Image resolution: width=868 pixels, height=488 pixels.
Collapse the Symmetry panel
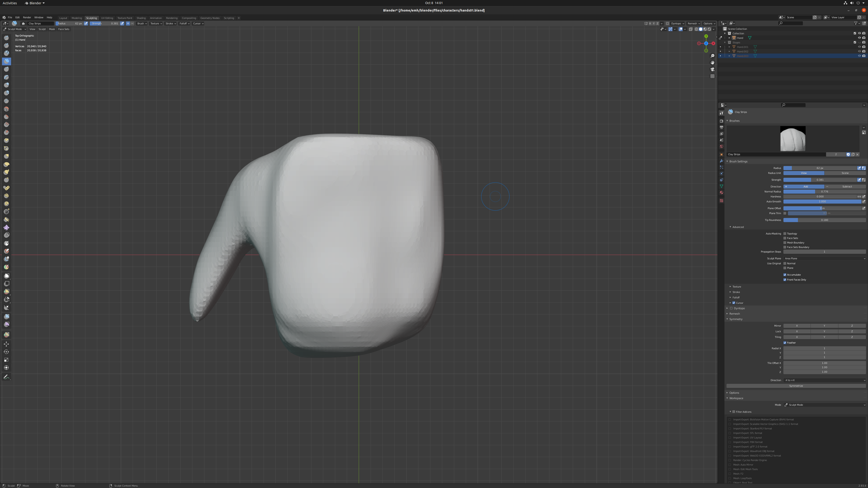click(736, 319)
